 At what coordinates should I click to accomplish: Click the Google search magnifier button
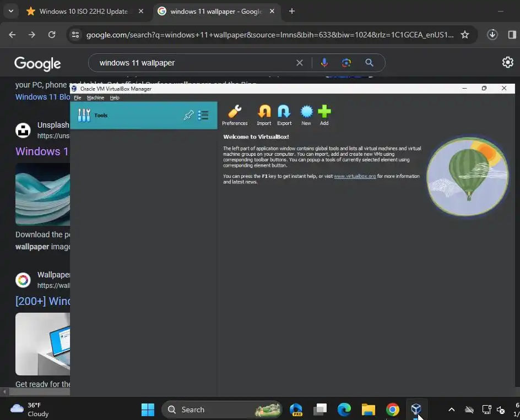click(369, 63)
